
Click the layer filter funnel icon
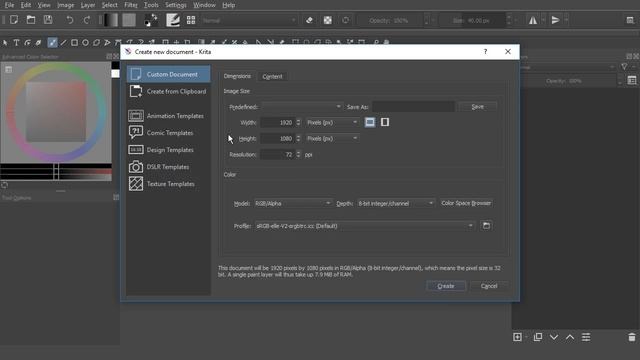pos(624,67)
